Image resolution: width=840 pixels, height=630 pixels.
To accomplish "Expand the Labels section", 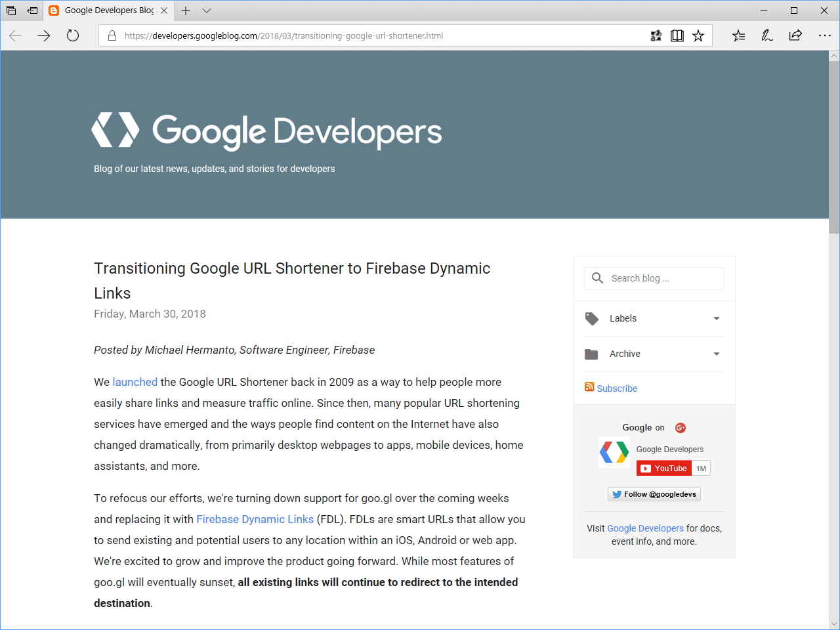I will 717,318.
